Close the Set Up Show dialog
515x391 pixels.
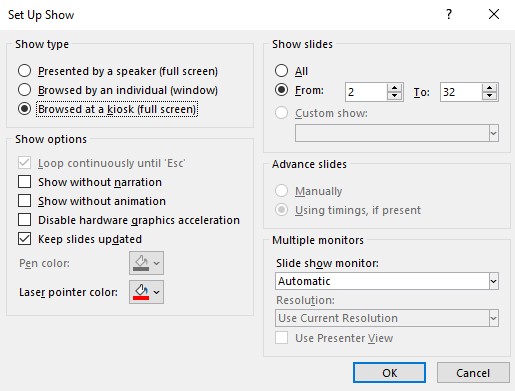coord(494,14)
